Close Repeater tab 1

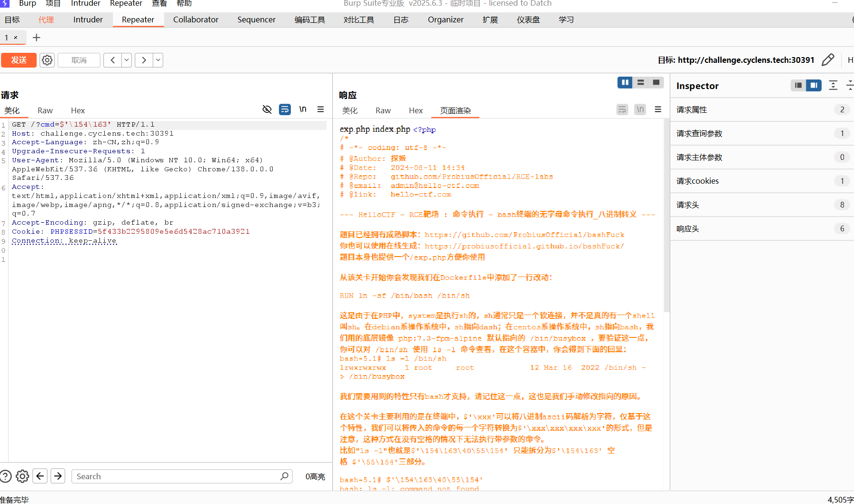[16, 38]
